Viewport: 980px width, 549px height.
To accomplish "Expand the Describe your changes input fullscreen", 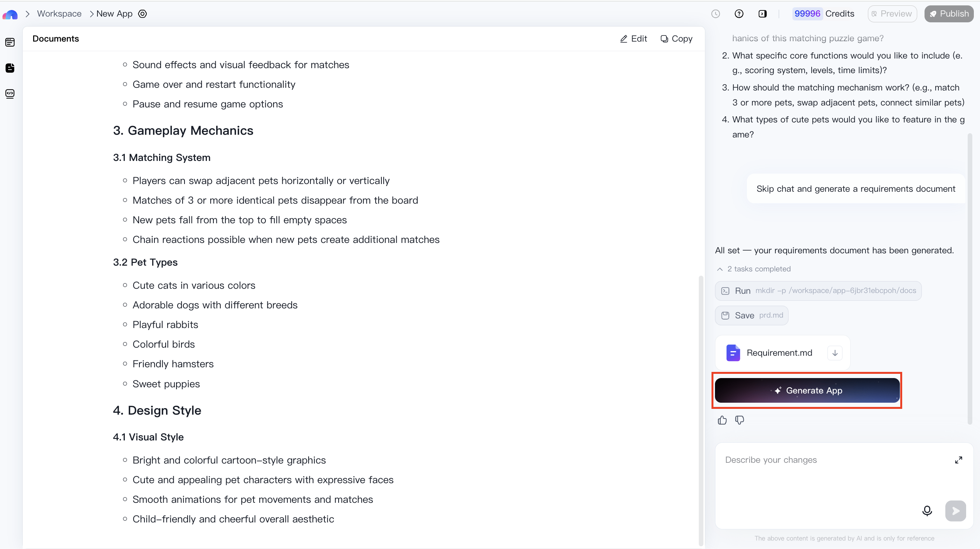I will 959,460.
